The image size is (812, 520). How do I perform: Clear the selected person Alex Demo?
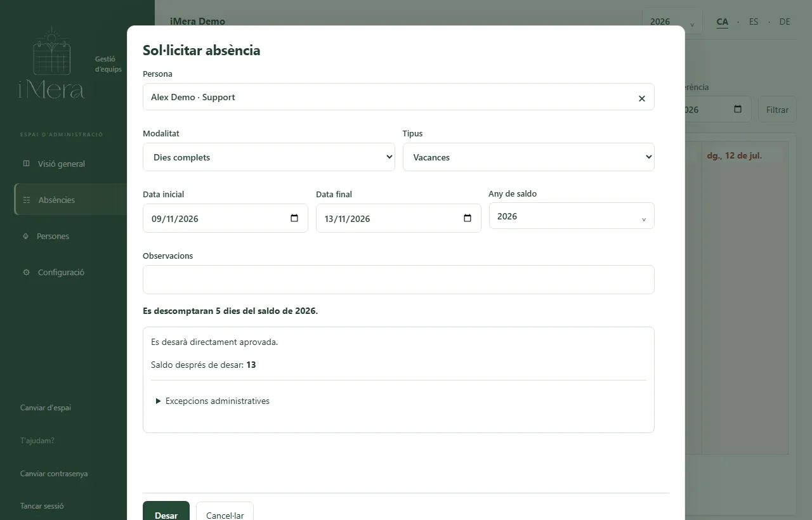(x=641, y=98)
